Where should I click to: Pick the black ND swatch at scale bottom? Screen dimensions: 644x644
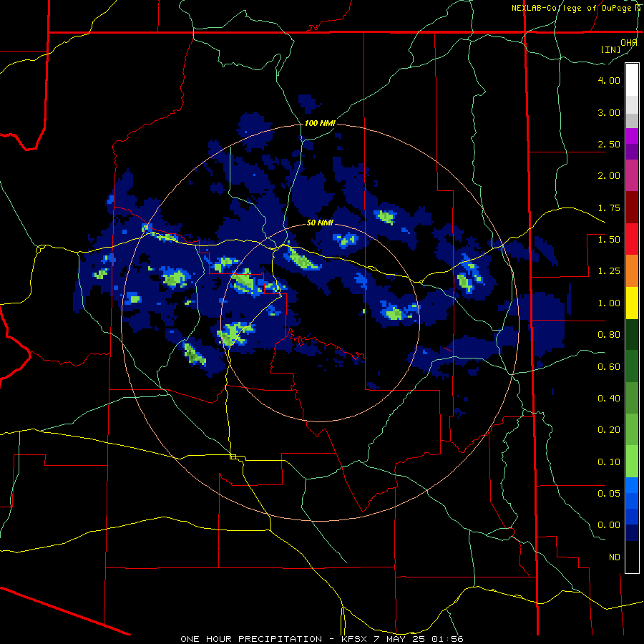tap(632, 557)
